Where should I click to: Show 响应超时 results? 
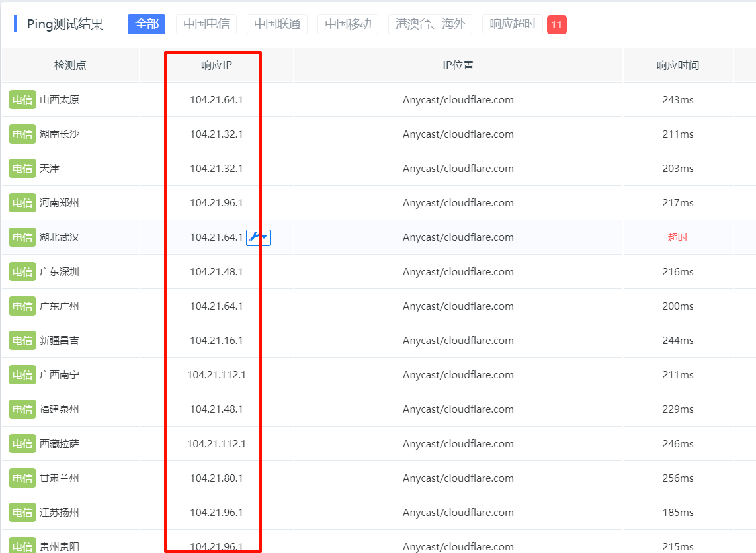(513, 24)
